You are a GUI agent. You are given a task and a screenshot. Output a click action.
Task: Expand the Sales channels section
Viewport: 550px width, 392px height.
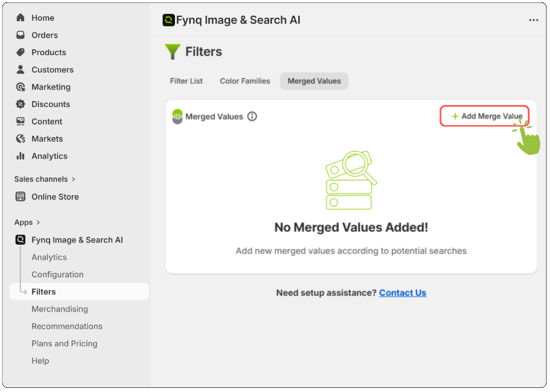[x=45, y=179]
